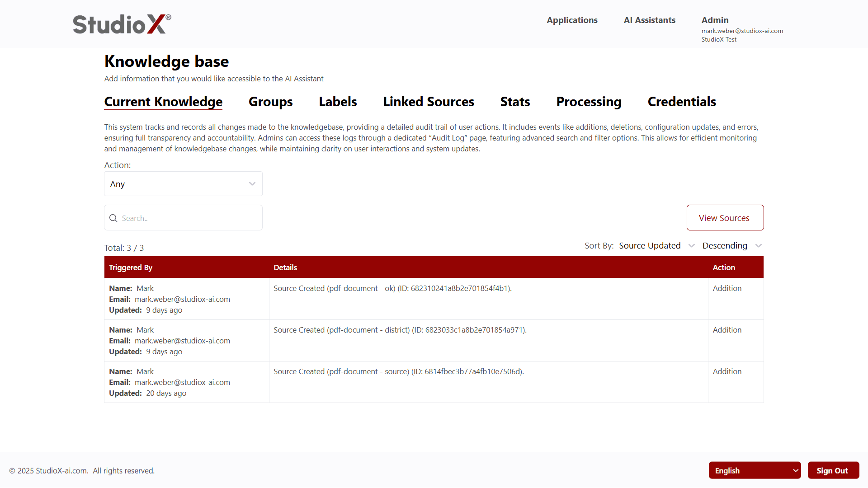
Task: Select the Linked Sources tab
Action: [x=429, y=102]
